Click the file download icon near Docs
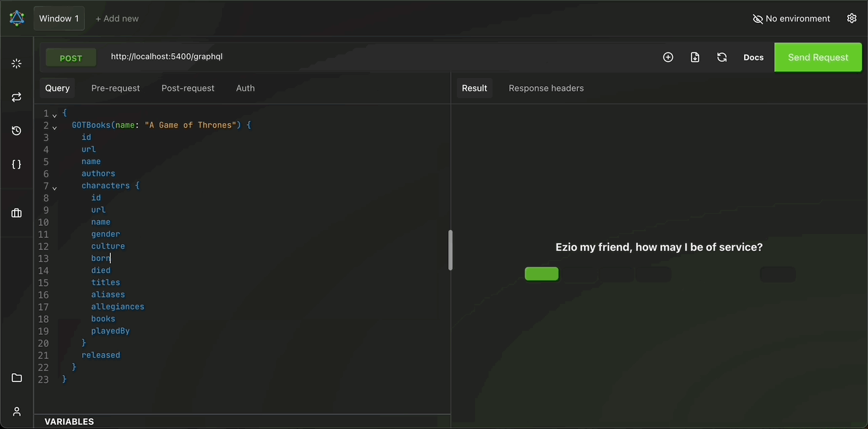Viewport: 868px width, 429px height. 695,57
